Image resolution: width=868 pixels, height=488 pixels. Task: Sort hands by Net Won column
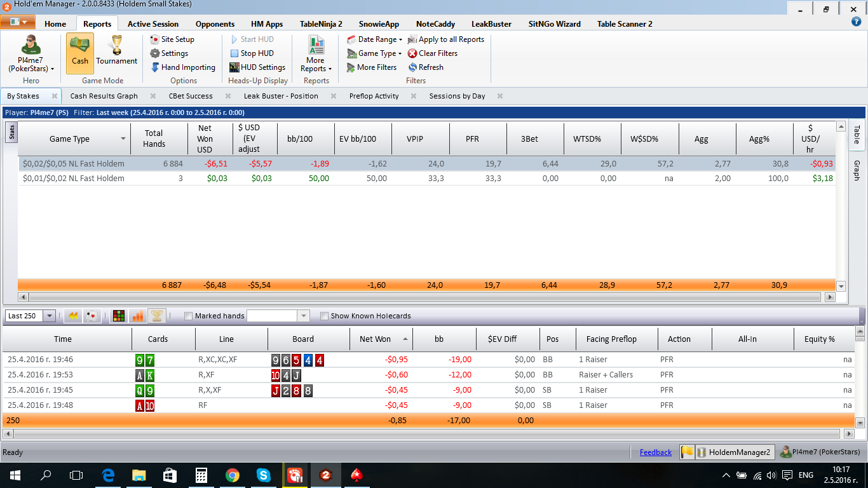tap(381, 339)
